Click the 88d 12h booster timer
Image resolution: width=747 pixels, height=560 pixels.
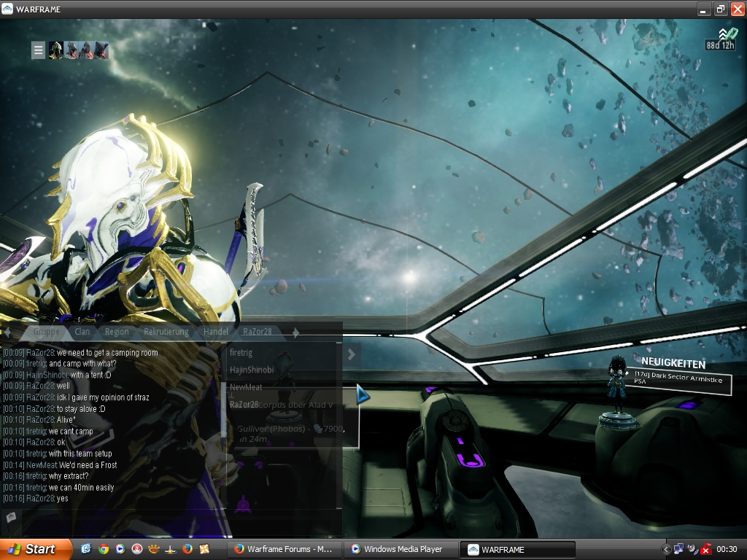720,45
